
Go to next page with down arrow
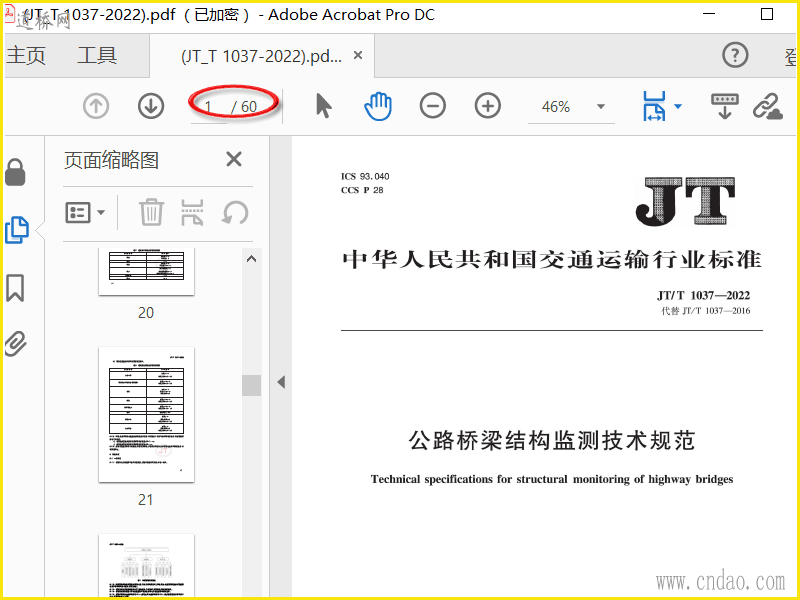pyautogui.click(x=151, y=106)
